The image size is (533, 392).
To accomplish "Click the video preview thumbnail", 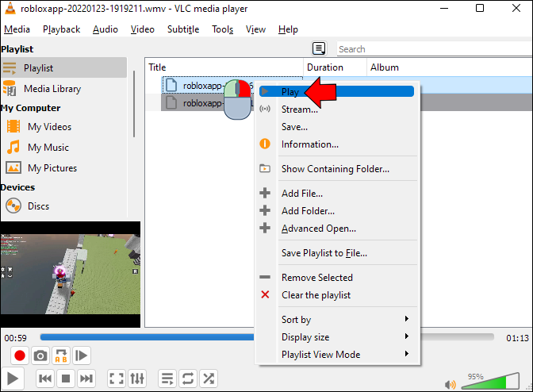I will click(71, 274).
